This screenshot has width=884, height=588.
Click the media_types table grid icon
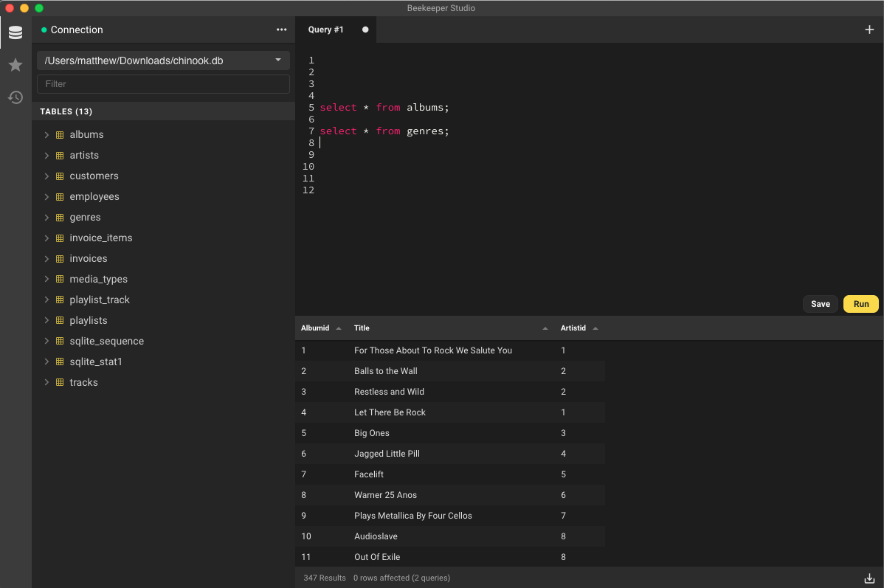60,279
